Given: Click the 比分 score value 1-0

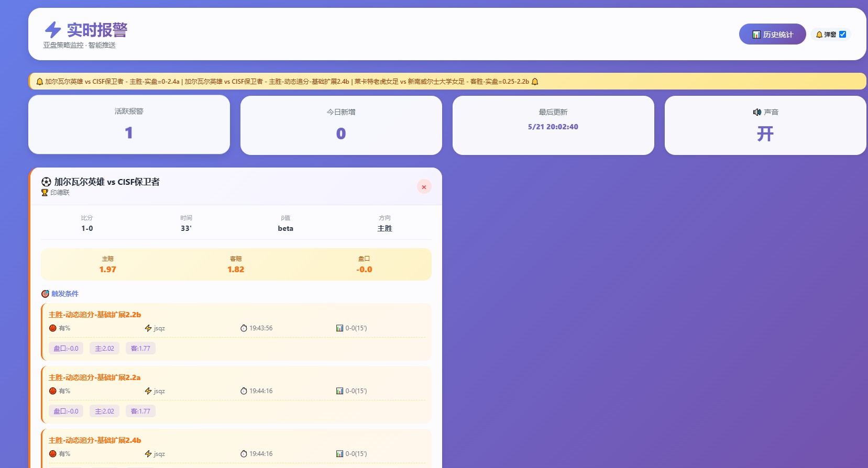Looking at the screenshot, I should pyautogui.click(x=87, y=228).
